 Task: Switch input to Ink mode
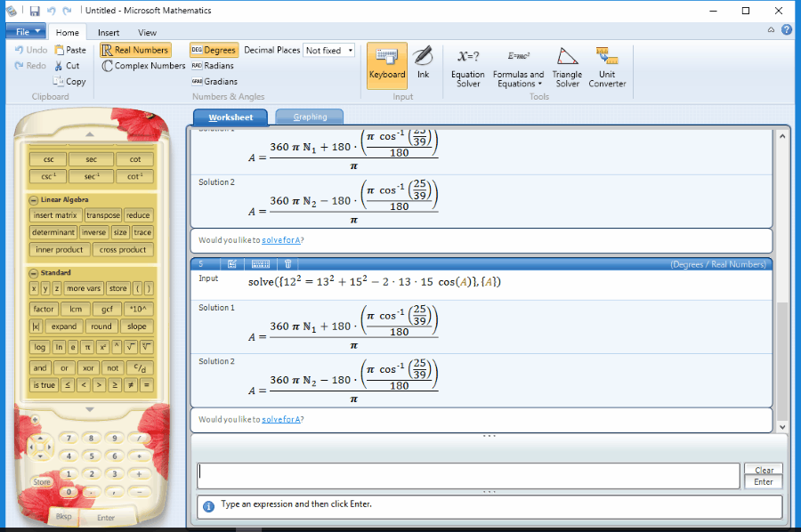click(423, 62)
